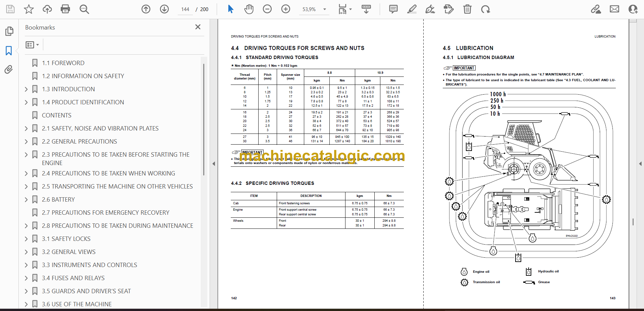Activate the hand pan tool
The width and height of the screenshot is (644, 311).
249,9
